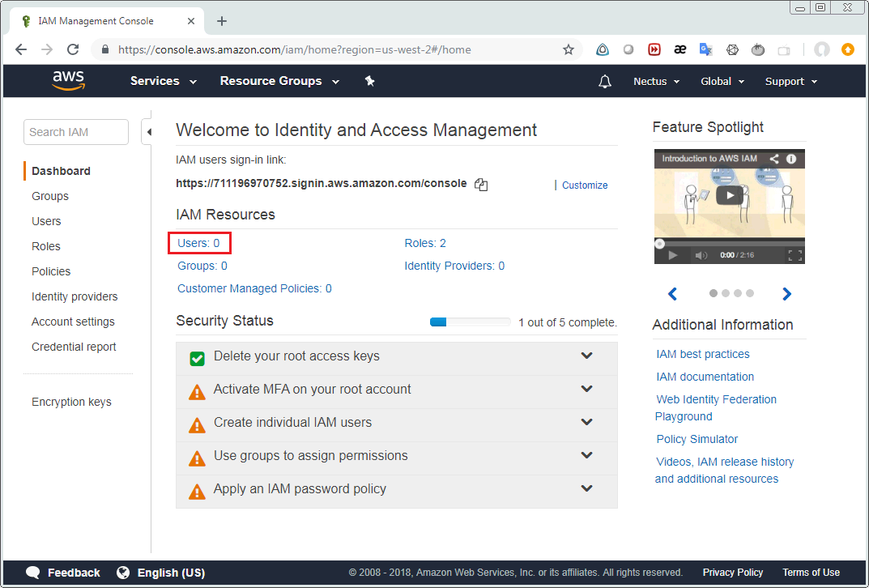Click Customer Managed Policies: 0 link
This screenshot has height=588, width=869.
coord(254,288)
